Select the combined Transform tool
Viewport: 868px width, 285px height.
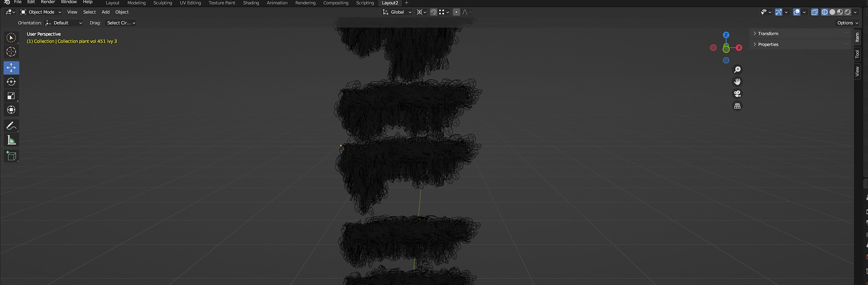click(11, 110)
